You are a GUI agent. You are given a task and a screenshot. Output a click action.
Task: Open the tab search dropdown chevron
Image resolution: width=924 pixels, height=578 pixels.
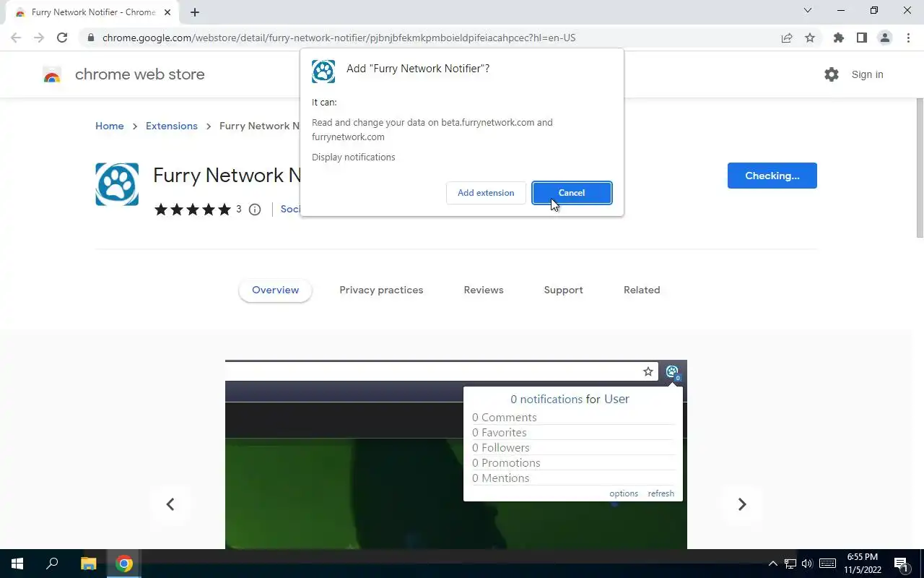coord(808,10)
